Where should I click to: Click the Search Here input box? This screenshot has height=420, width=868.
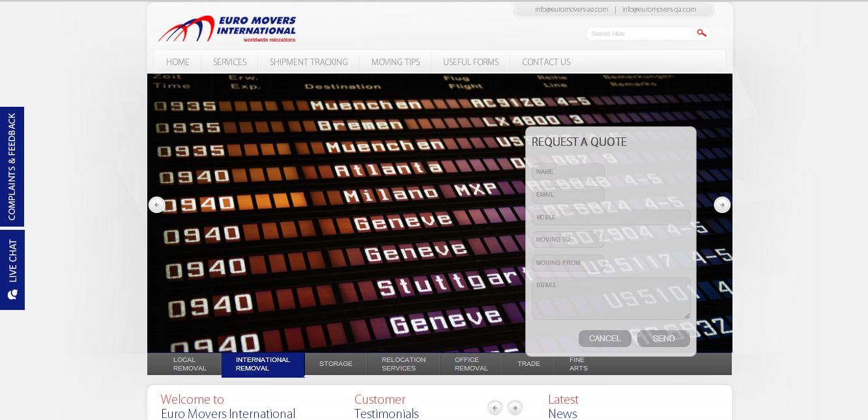[641, 34]
